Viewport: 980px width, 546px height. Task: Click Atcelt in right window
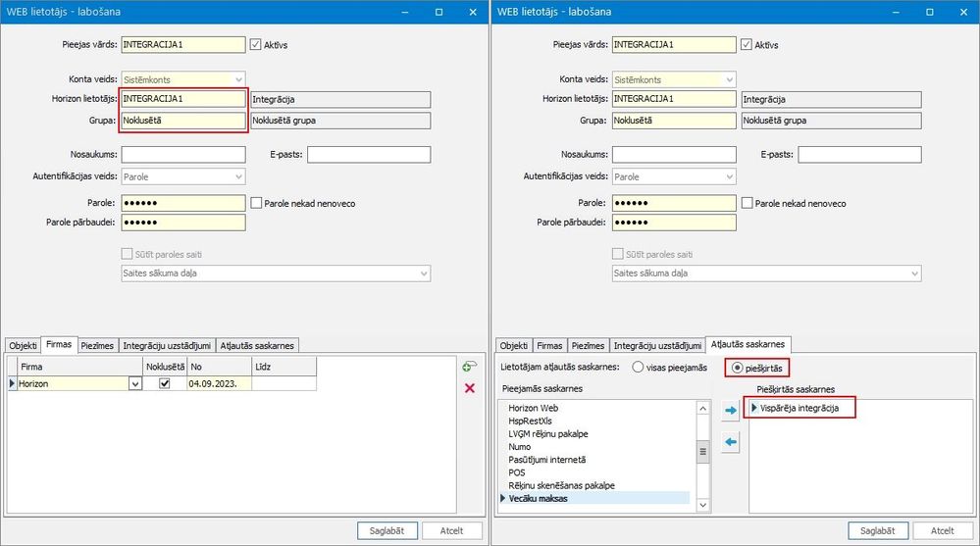[x=942, y=530]
